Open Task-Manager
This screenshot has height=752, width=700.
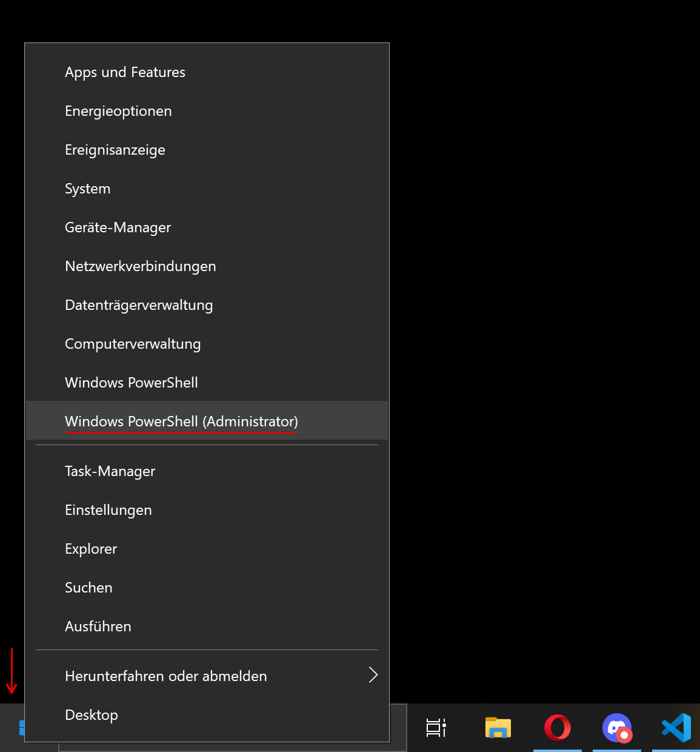[207, 471]
